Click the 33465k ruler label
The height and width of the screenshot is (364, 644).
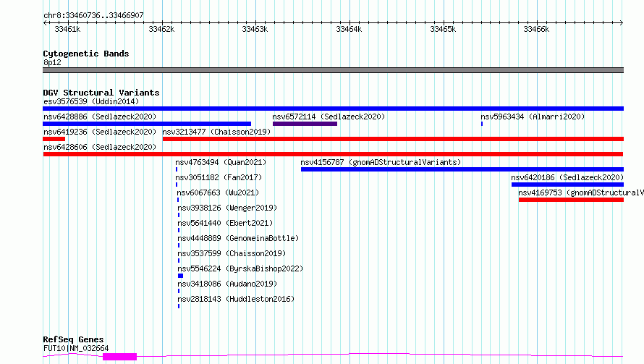pyautogui.click(x=443, y=29)
